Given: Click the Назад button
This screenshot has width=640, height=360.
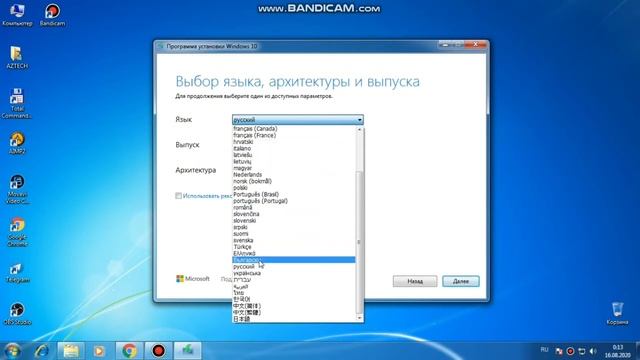Looking at the screenshot, I should click(x=415, y=281).
